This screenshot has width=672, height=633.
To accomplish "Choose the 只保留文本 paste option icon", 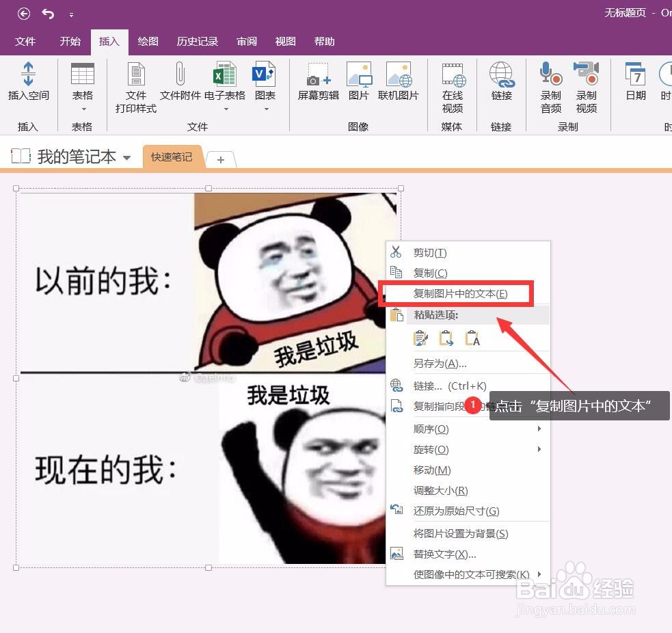I will [x=473, y=338].
